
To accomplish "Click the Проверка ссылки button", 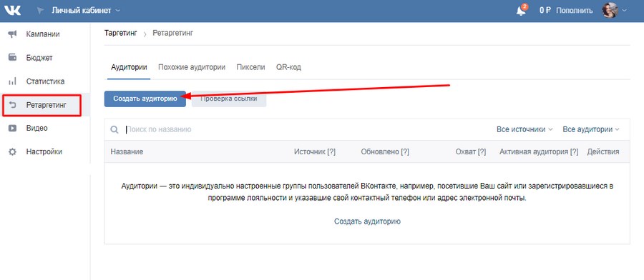I will click(229, 99).
